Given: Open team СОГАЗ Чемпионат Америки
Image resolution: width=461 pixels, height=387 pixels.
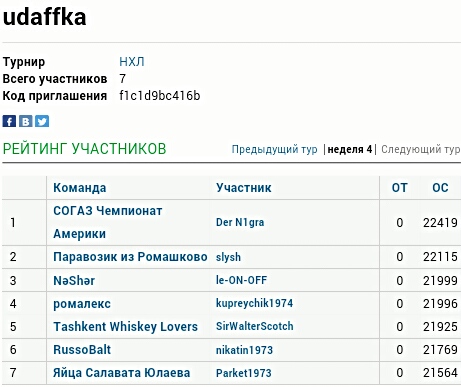Looking at the screenshot, I should (108, 222).
